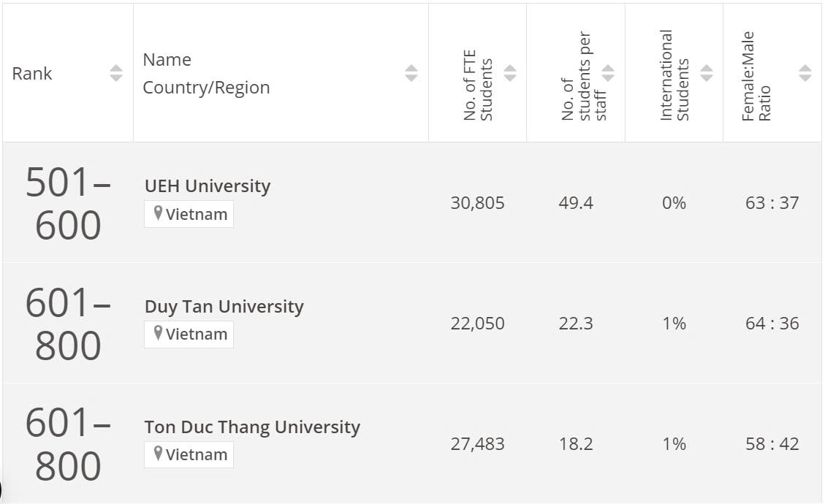Sort by International Students arrows

(706, 73)
